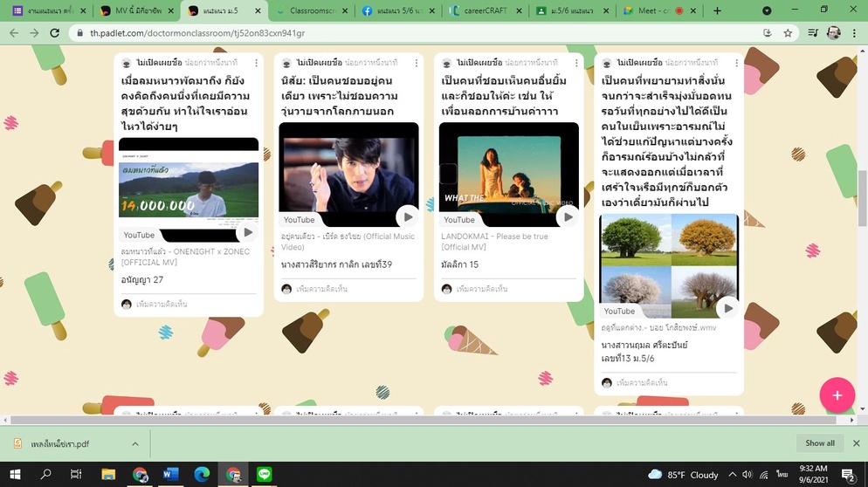Expand options chevron for the downloaded pdf
868x487 pixels.
pos(135,444)
